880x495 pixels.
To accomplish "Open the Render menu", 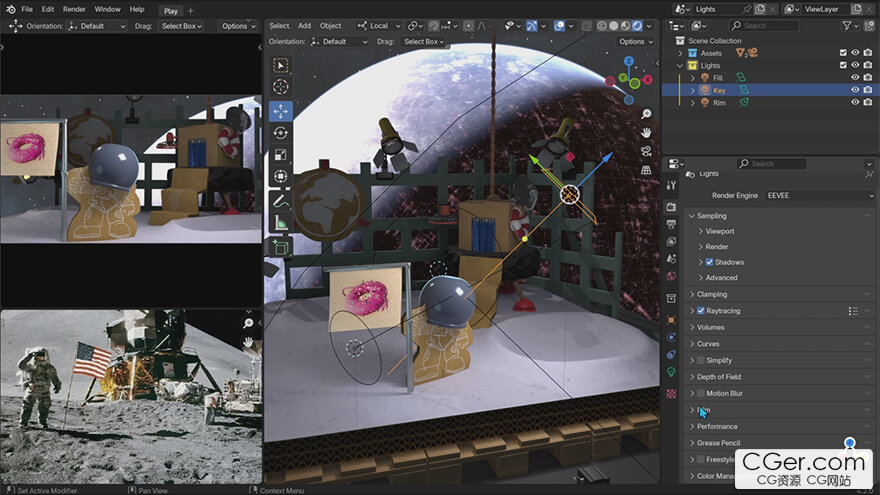I will tap(74, 10).
